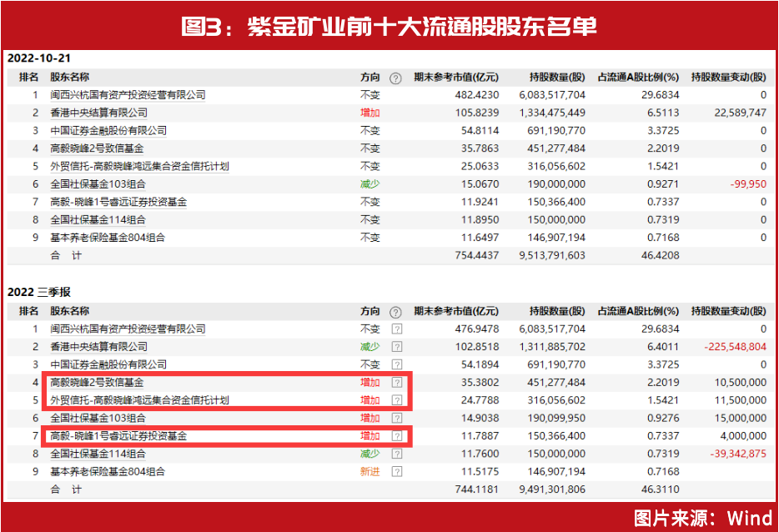Click question box in 中国证券金融 三季报 row
Screen dimensions: 779x532
(397, 364)
